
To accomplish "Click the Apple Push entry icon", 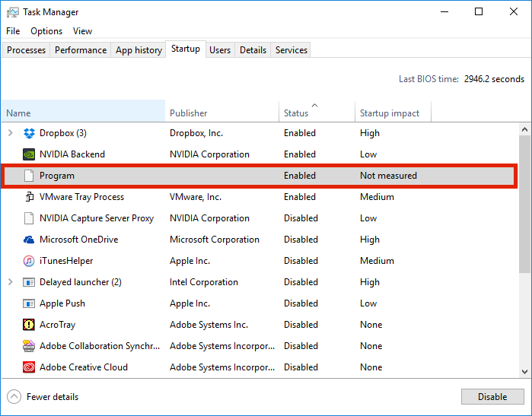I will click(29, 303).
